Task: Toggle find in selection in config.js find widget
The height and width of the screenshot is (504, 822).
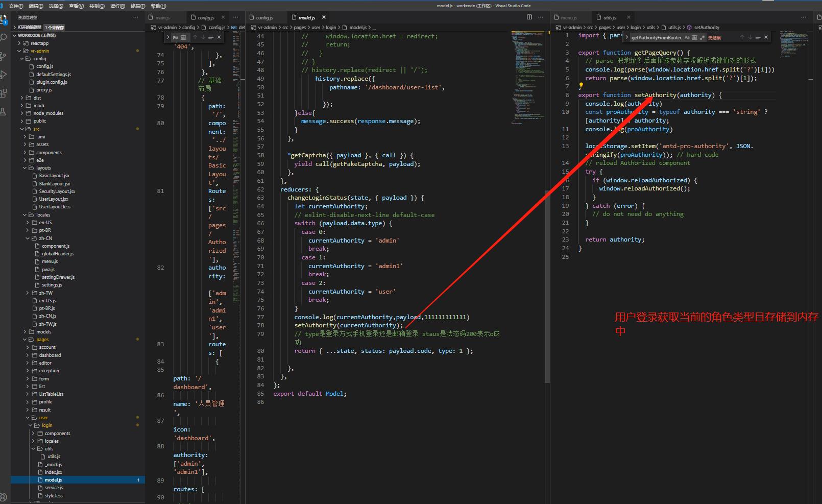Action: click(211, 37)
